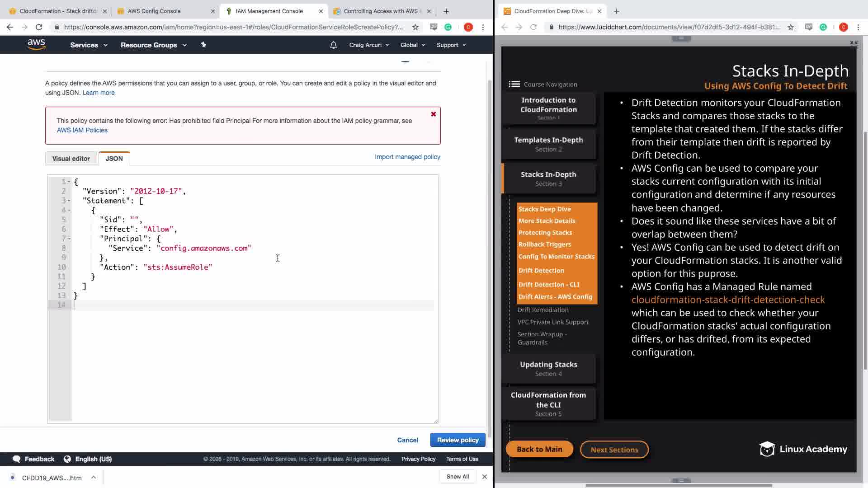Click the Review policy button
868x488 pixels.
[457, 440]
